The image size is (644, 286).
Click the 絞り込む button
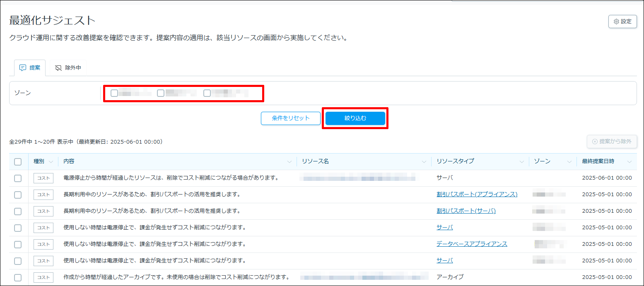click(x=355, y=118)
